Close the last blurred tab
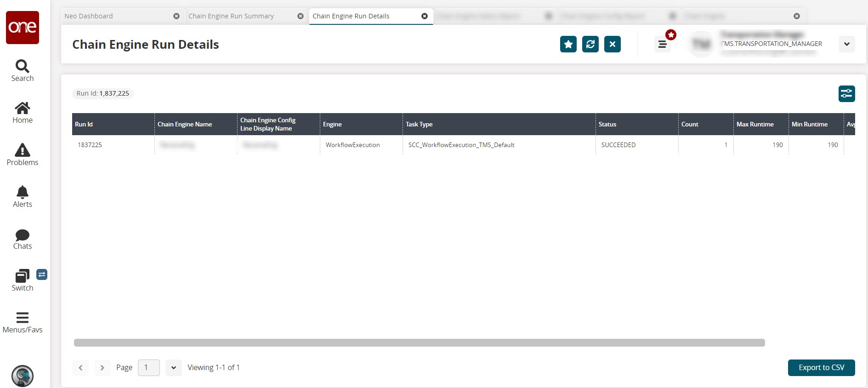The width and height of the screenshot is (868, 388). [x=797, y=16]
